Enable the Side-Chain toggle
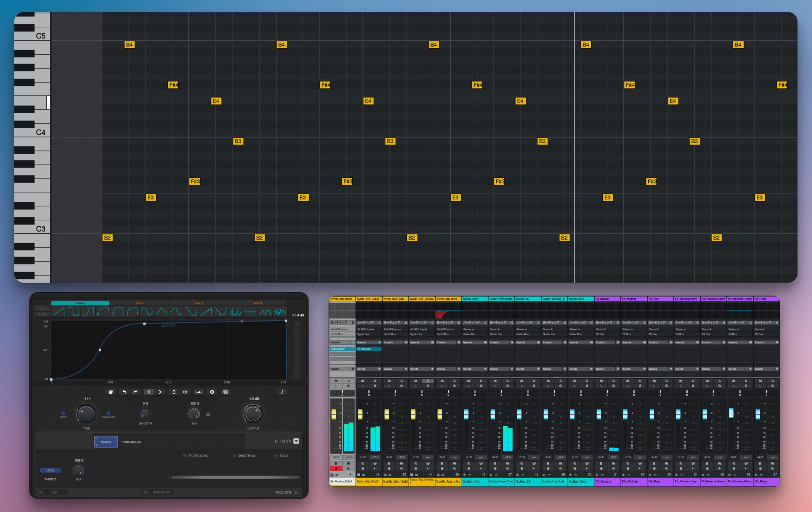The height and width of the screenshot is (512, 812). tap(146, 492)
